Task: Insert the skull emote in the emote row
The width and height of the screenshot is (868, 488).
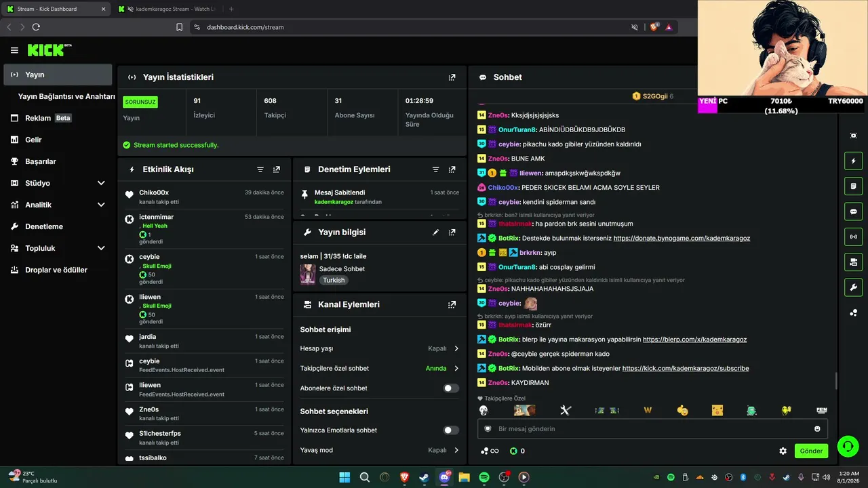Action: [484, 410]
